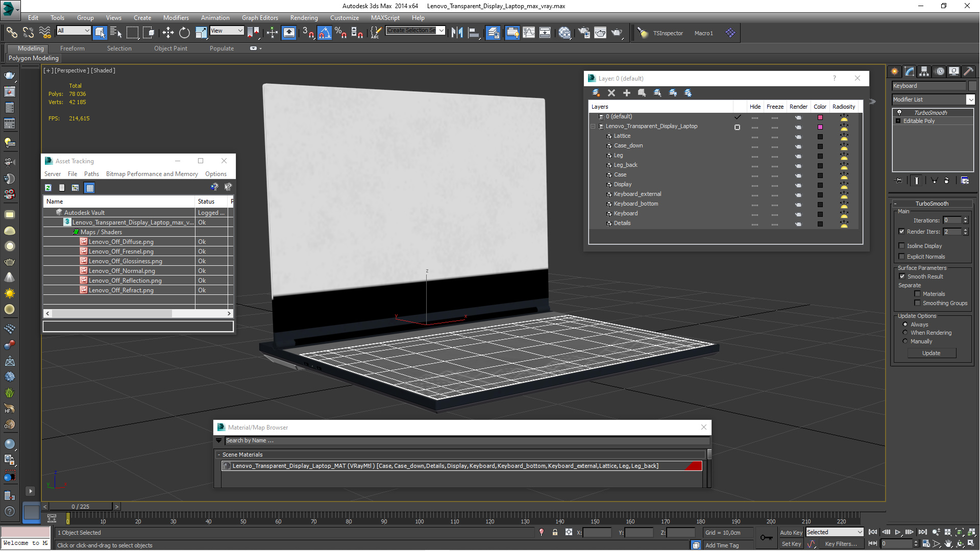The image size is (980, 551).
Task: Uncheck Smooth Result checkbox
Action: 902,277
